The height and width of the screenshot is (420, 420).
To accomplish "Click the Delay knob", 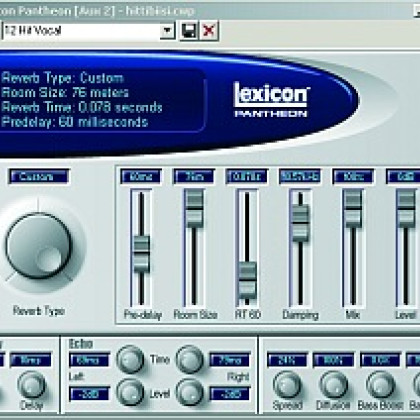I will [32, 385].
